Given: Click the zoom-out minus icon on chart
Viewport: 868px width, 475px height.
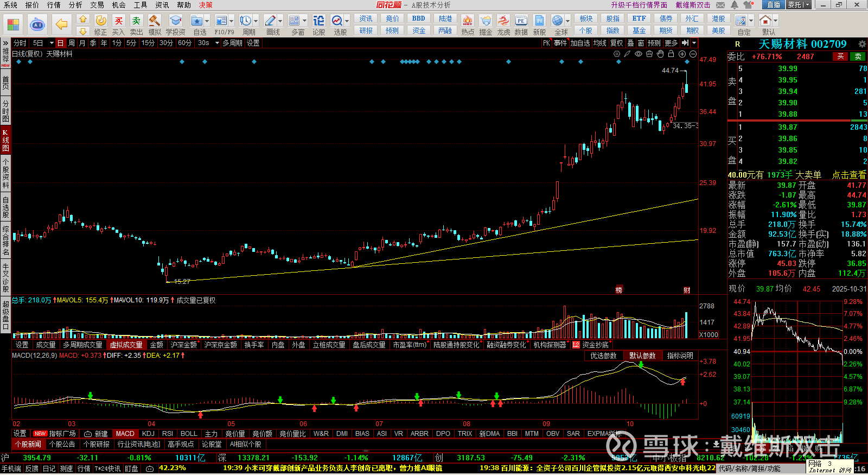Looking at the screenshot, I should [693, 54].
